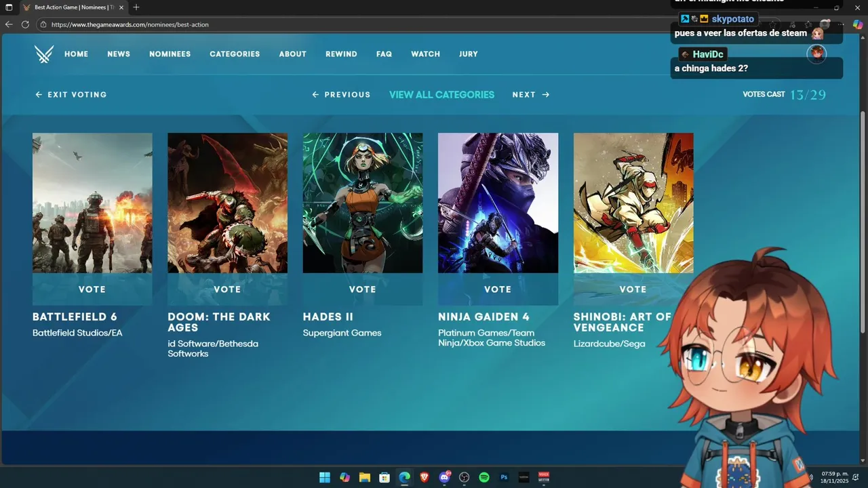Click the Hades II title text
The height and width of the screenshot is (488, 868).
pyautogui.click(x=328, y=317)
